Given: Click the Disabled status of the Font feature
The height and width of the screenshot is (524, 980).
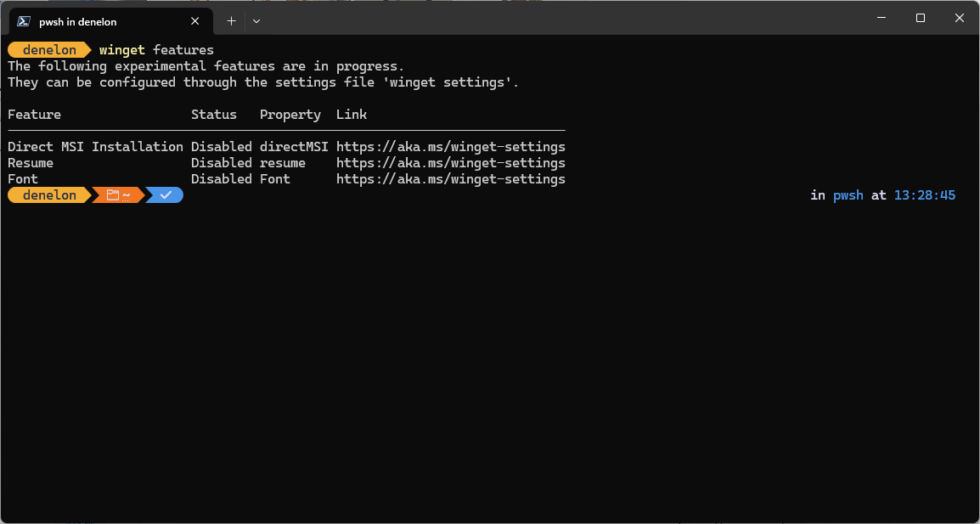Looking at the screenshot, I should pyautogui.click(x=221, y=178).
